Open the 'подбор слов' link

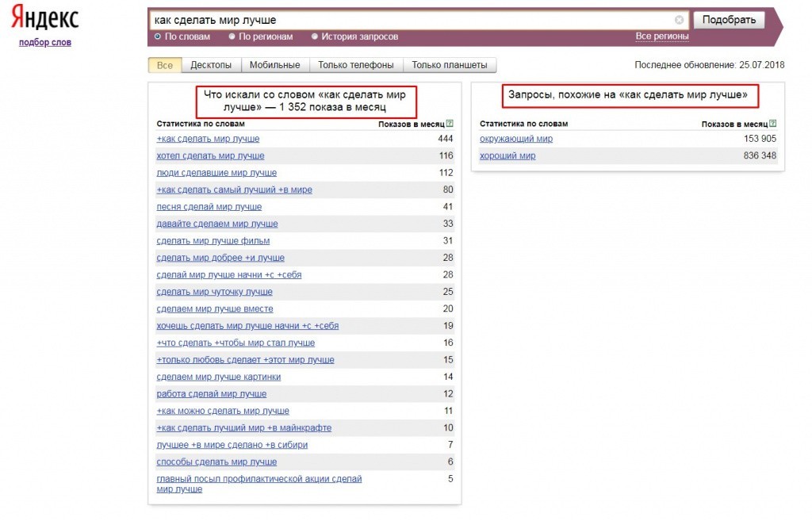click(x=45, y=42)
